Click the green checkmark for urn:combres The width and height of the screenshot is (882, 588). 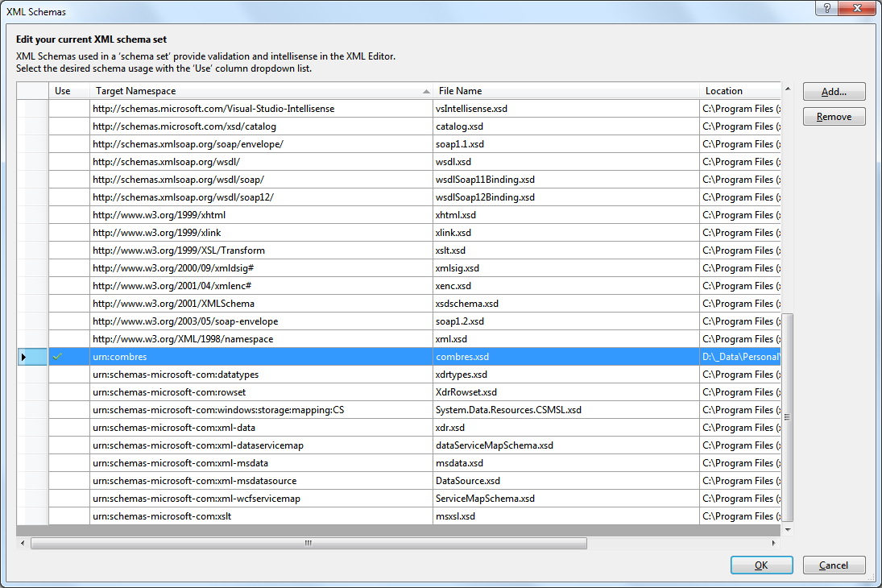click(57, 356)
